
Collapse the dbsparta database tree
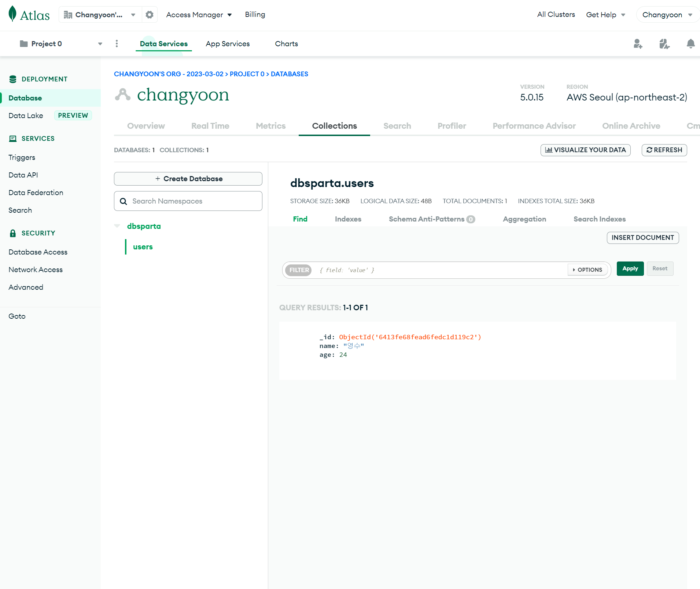117,226
